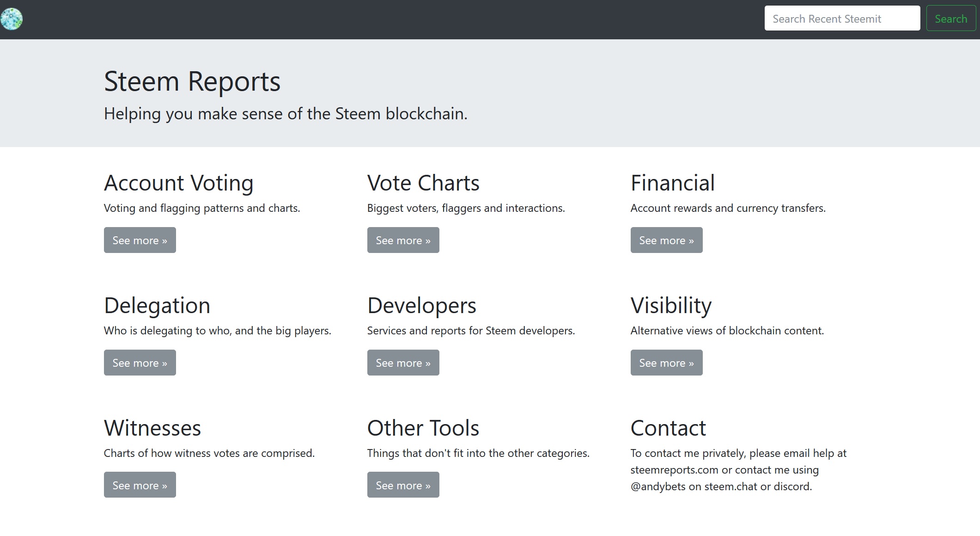Click the Delegation heading
Image resolution: width=980 pixels, height=536 pixels.
tap(157, 306)
